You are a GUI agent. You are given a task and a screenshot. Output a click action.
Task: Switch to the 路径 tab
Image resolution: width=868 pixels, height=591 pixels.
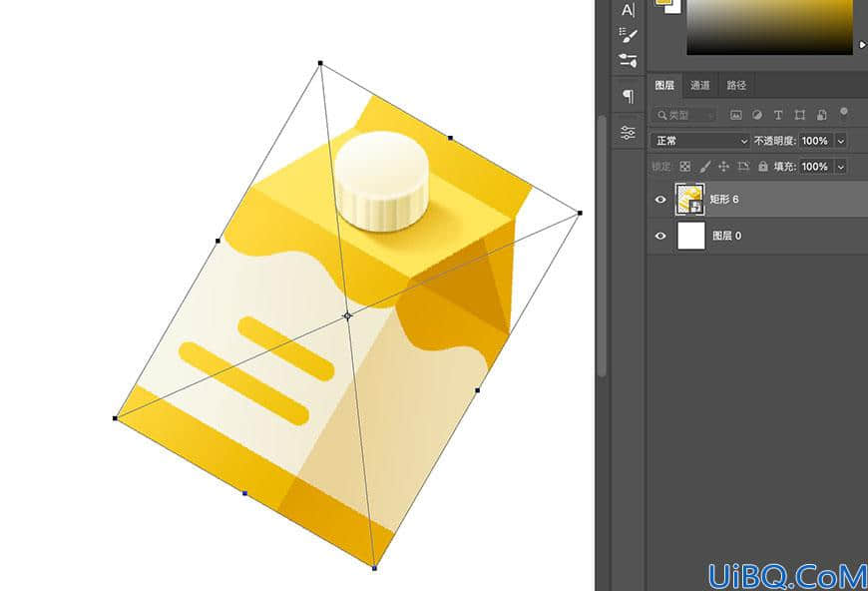736,85
